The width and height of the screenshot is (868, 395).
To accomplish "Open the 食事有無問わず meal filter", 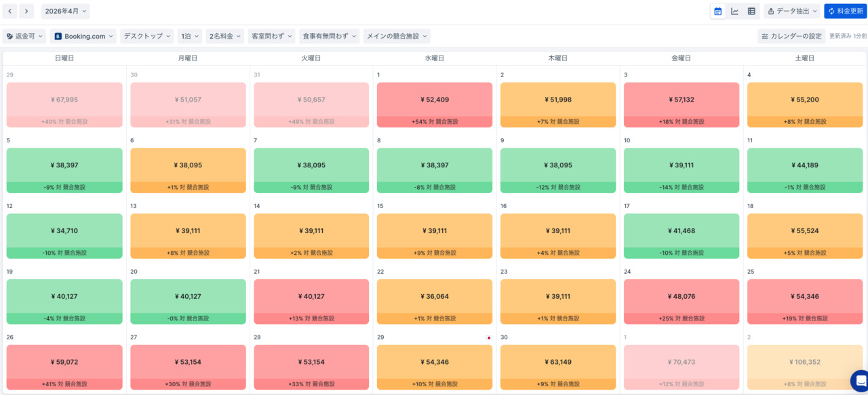I will click(329, 37).
